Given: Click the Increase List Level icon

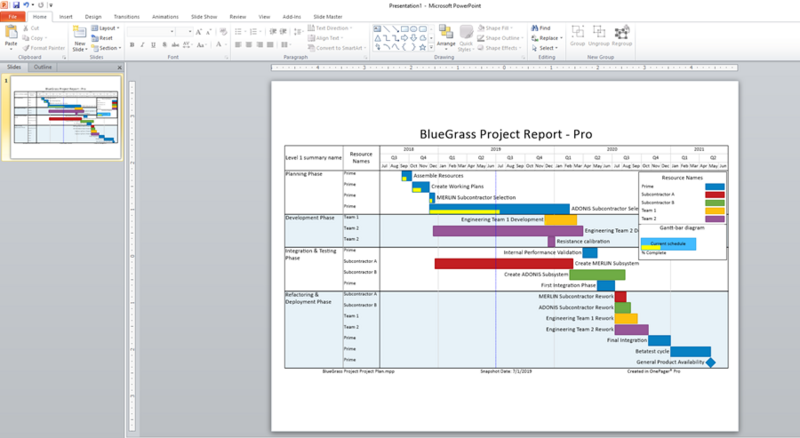Looking at the screenshot, I should click(283, 32).
